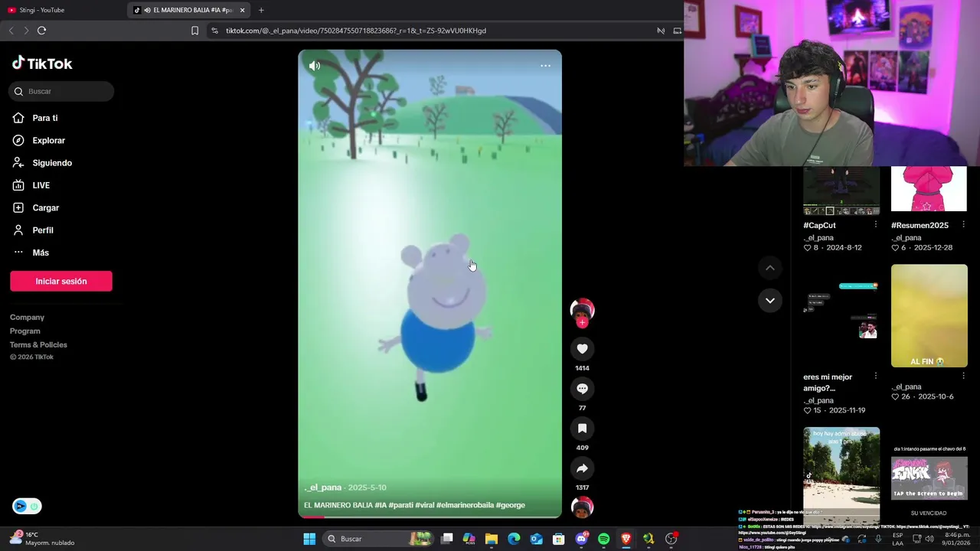Viewport: 980px width, 551px height.
Task: Share the video via the arrow icon
Action: click(x=582, y=468)
